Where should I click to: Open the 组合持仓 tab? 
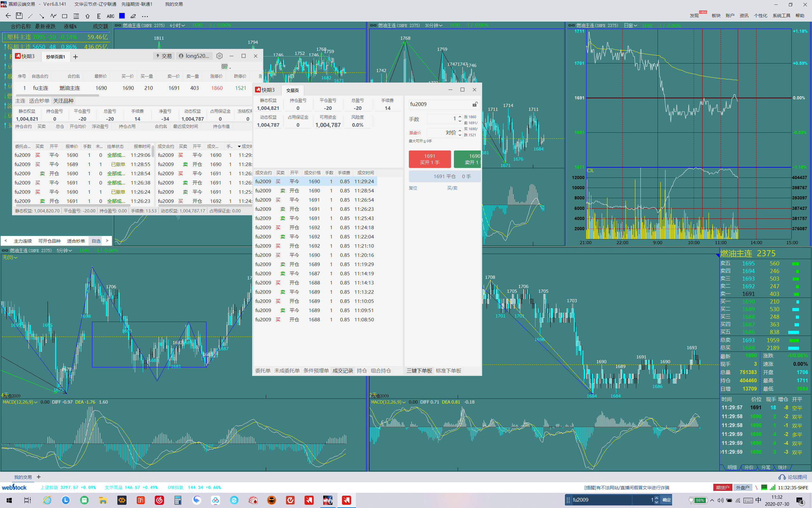381,371
